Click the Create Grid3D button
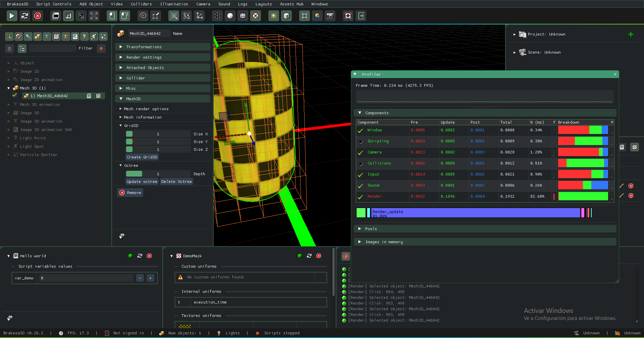644x338 pixels. pos(142,157)
